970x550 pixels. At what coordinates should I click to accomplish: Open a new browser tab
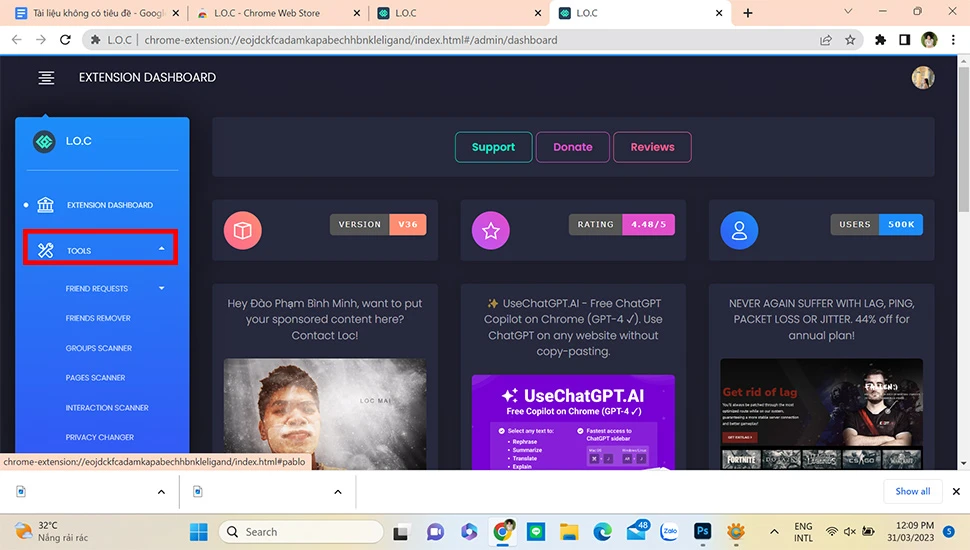[x=747, y=13]
